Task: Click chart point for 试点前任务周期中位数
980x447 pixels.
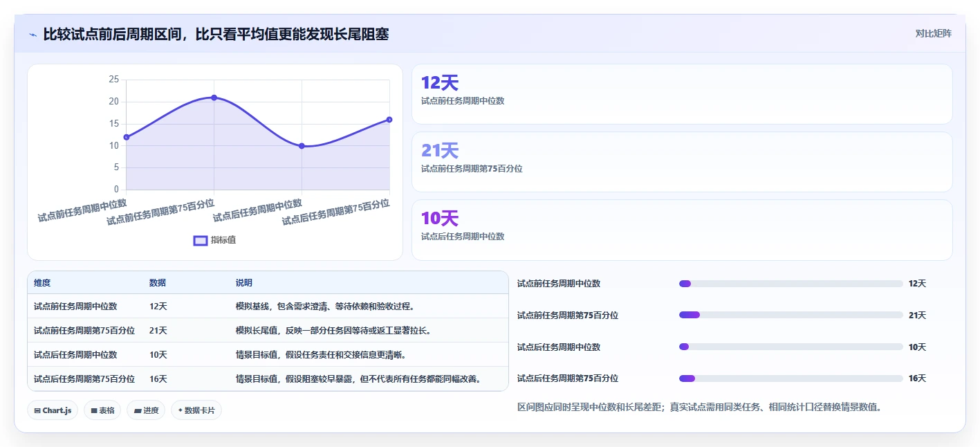Action: [x=127, y=137]
